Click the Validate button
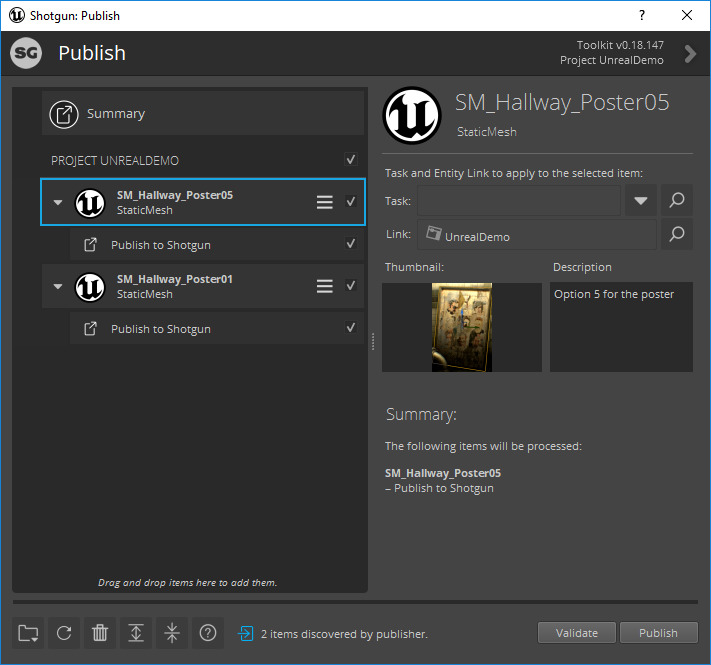 (576, 633)
